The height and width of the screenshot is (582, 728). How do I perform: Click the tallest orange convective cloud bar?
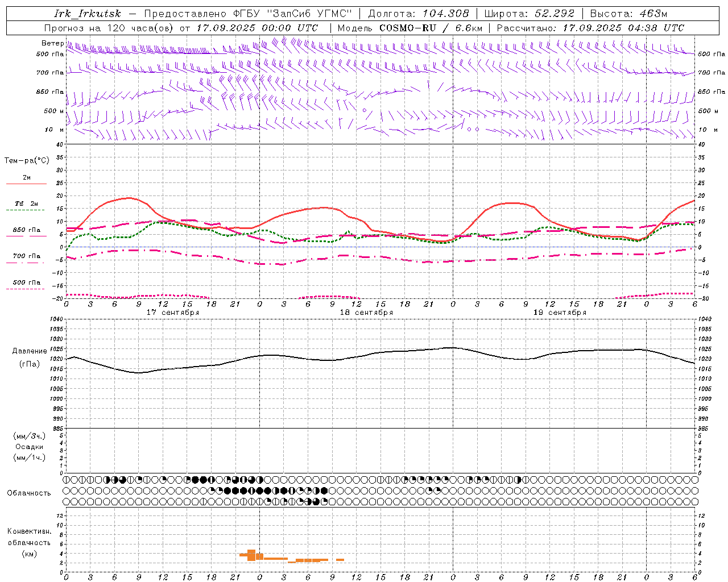click(251, 555)
